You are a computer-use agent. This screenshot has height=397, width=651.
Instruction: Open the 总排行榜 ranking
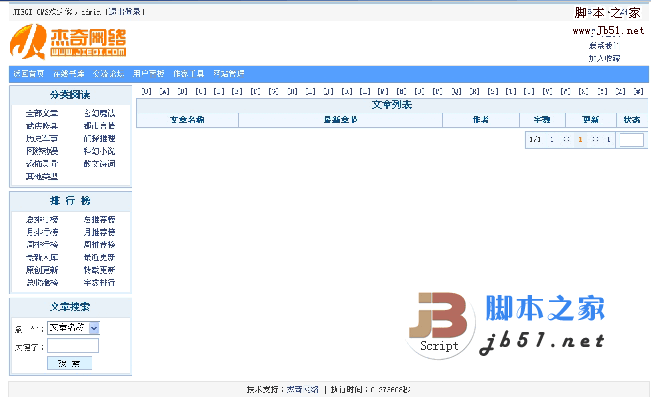42,219
